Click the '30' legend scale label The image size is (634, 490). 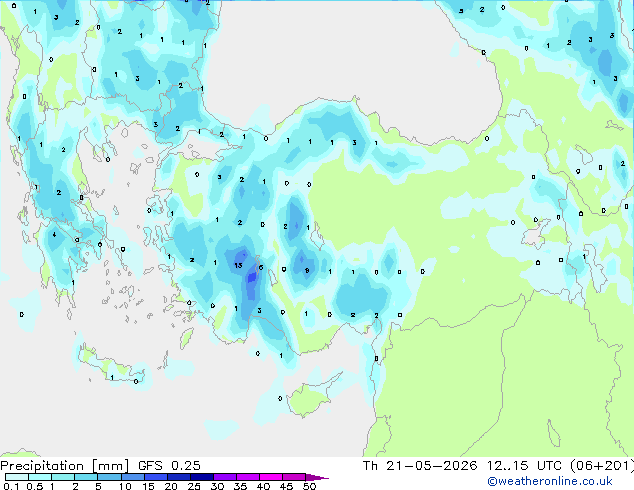[217, 486]
